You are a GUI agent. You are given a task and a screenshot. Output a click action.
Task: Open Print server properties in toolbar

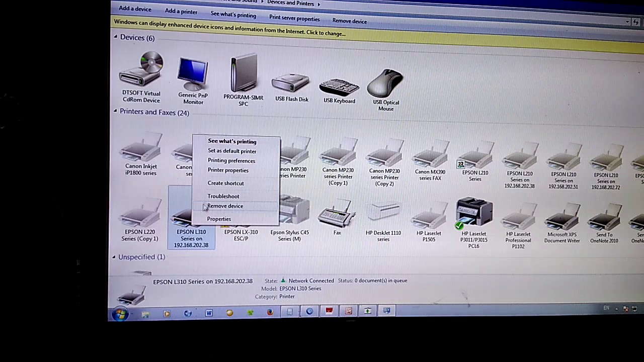click(294, 18)
